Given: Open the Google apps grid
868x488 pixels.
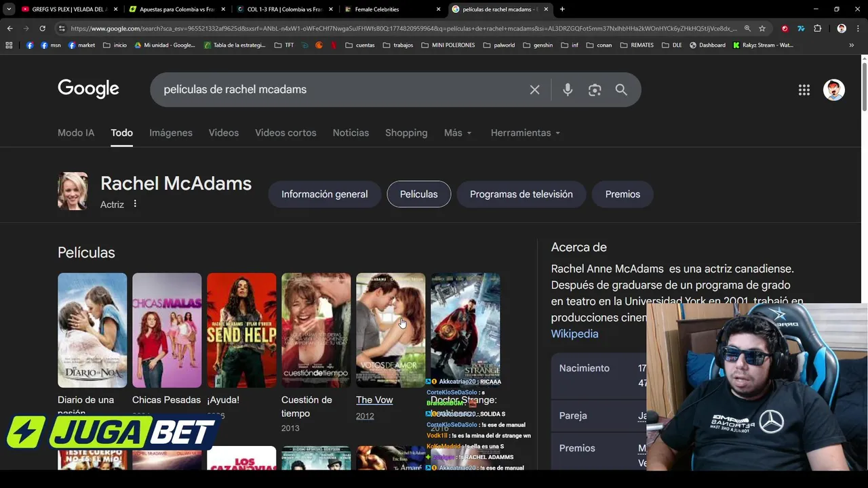Looking at the screenshot, I should (804, 89).
